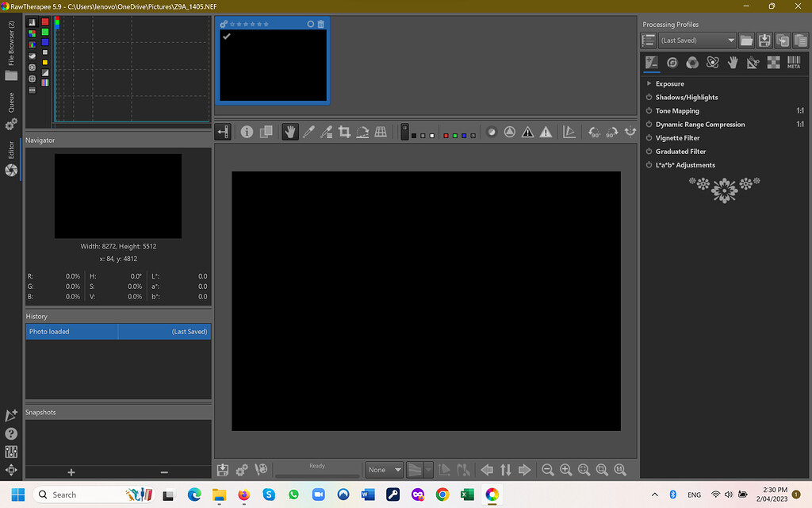The height and width of the screenshot is (508, 812).
Task: Open the None output profile dropdown
Action: [384, 469]
